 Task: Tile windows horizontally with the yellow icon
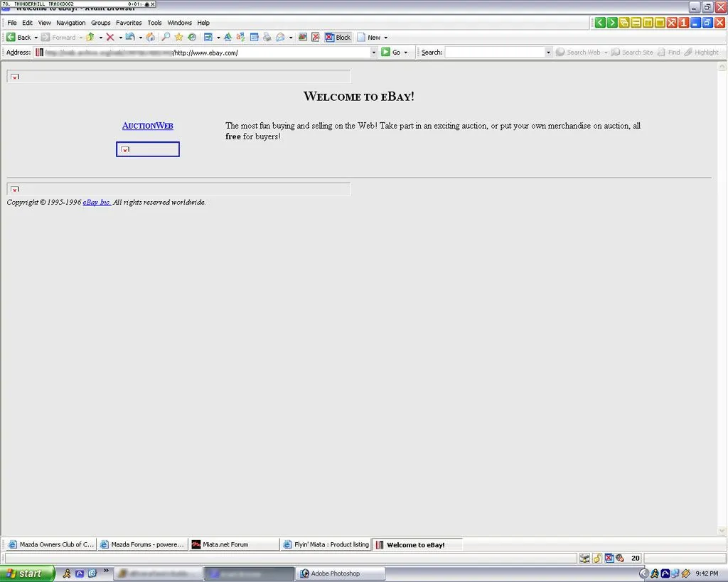636,22
